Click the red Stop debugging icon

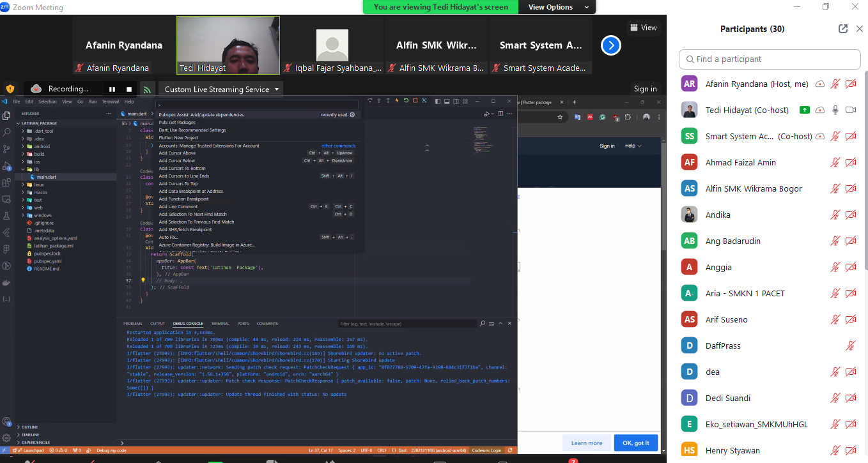click(415, 100)
